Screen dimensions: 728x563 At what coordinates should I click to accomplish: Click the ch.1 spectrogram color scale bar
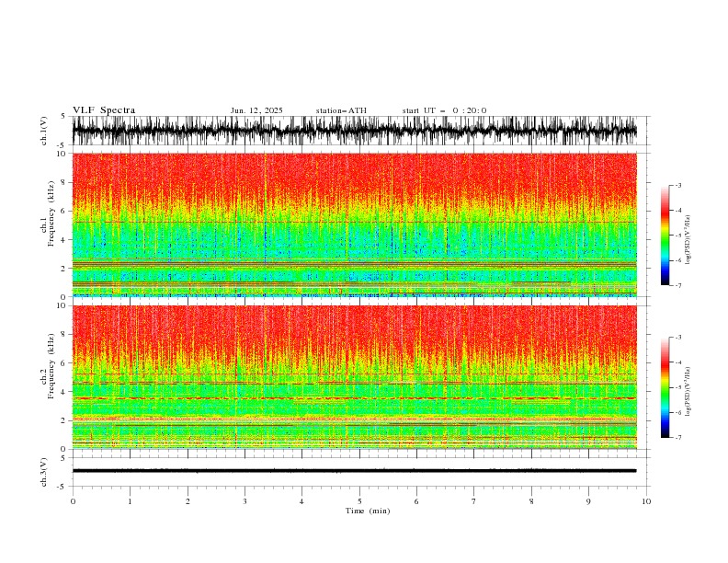click(665, 235)
